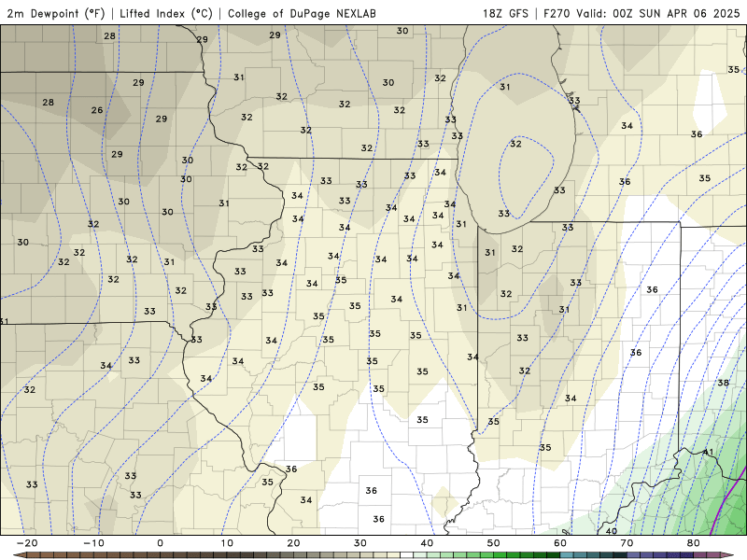Select the 41 dewpoint value on the map
This screenshot has width=747, height=560.
709,452
